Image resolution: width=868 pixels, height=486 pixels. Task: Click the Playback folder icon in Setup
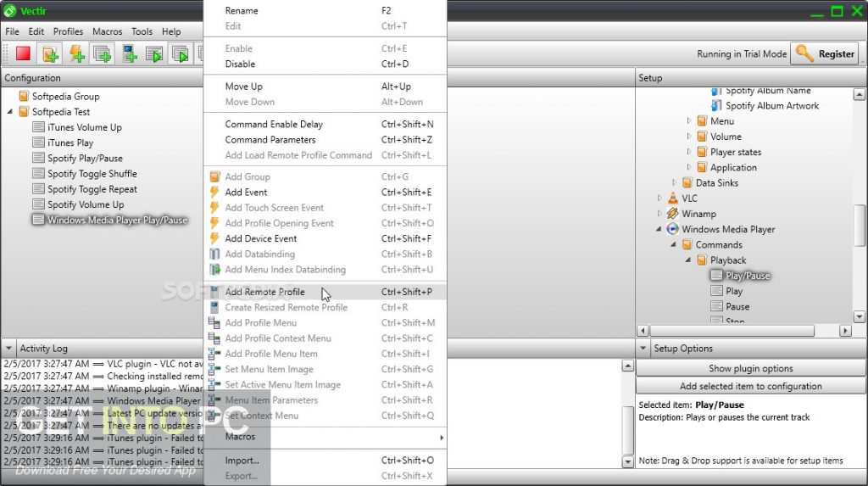[x=702, y=260]
